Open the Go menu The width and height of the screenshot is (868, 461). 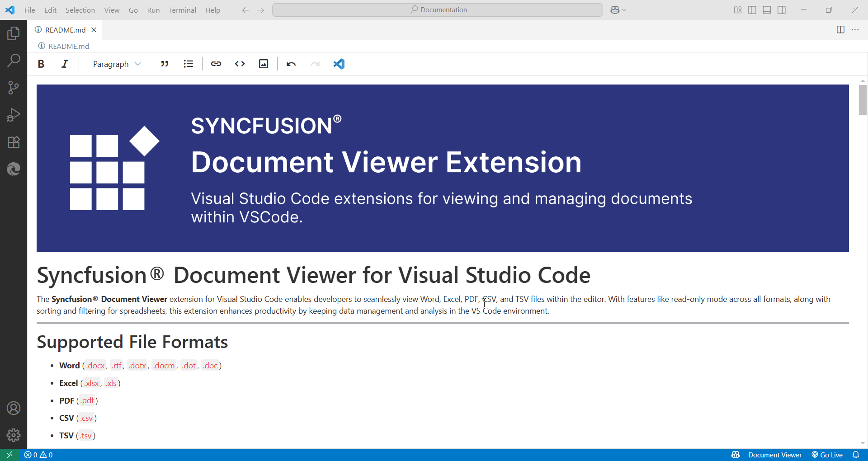coord(133,10)
